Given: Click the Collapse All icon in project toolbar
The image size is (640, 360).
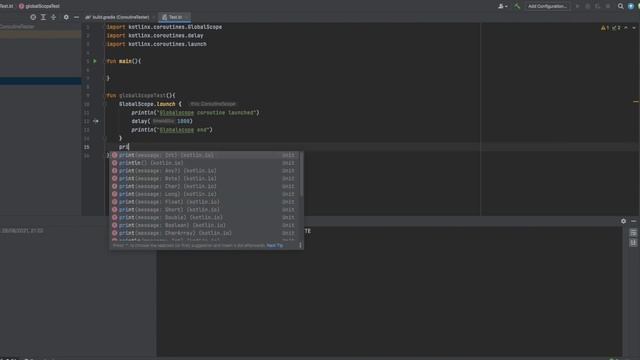Looking at the screenshot, I should 53,17.
